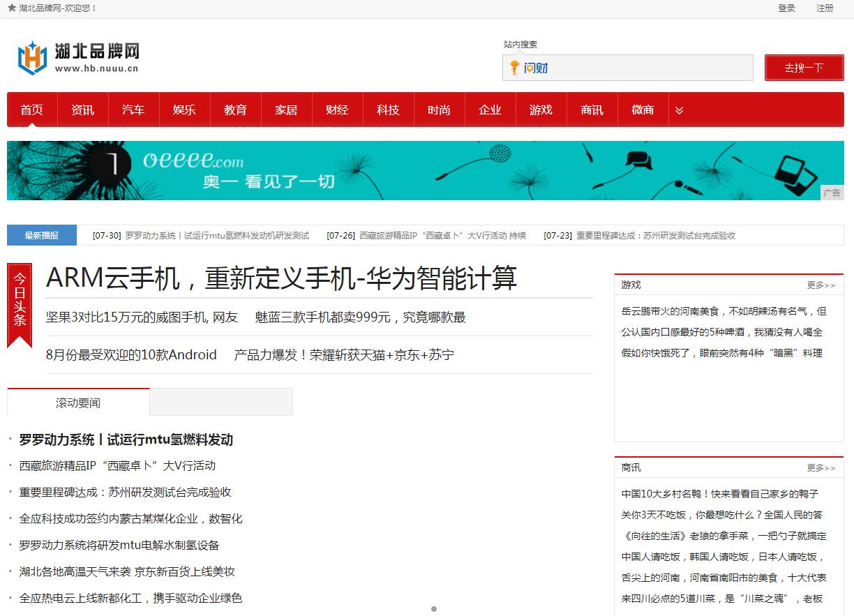Click the 游戏 panel heading
The height and width of the screenshot is (616, 854).
pyautogui.click(x=631, y=285)
